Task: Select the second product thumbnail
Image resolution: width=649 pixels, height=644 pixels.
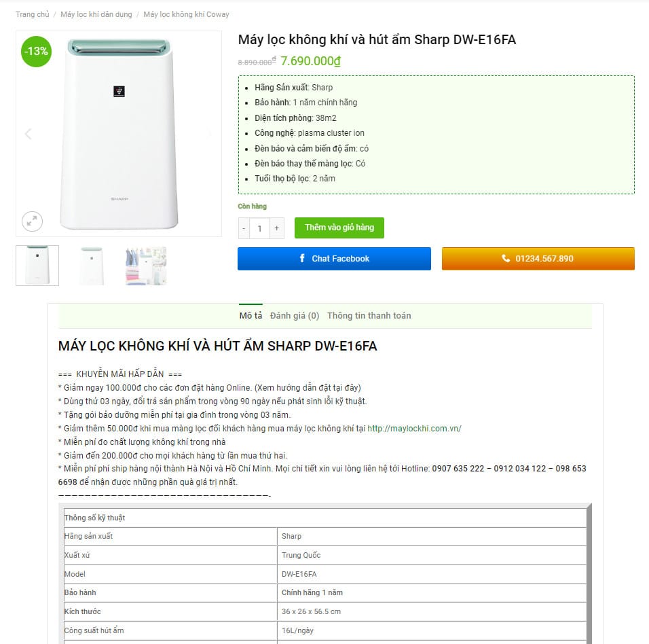Action: tap(91, 266)
